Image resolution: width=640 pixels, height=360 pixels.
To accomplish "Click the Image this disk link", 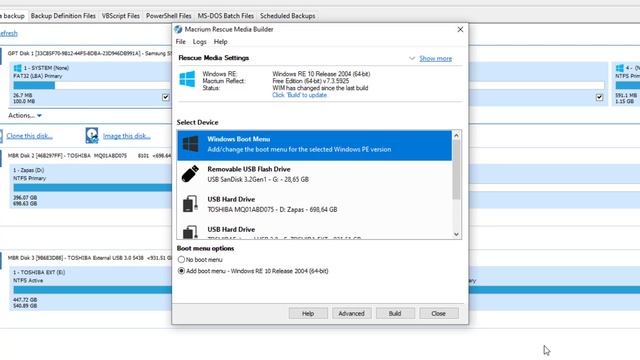I will click(x=127, y=136).
